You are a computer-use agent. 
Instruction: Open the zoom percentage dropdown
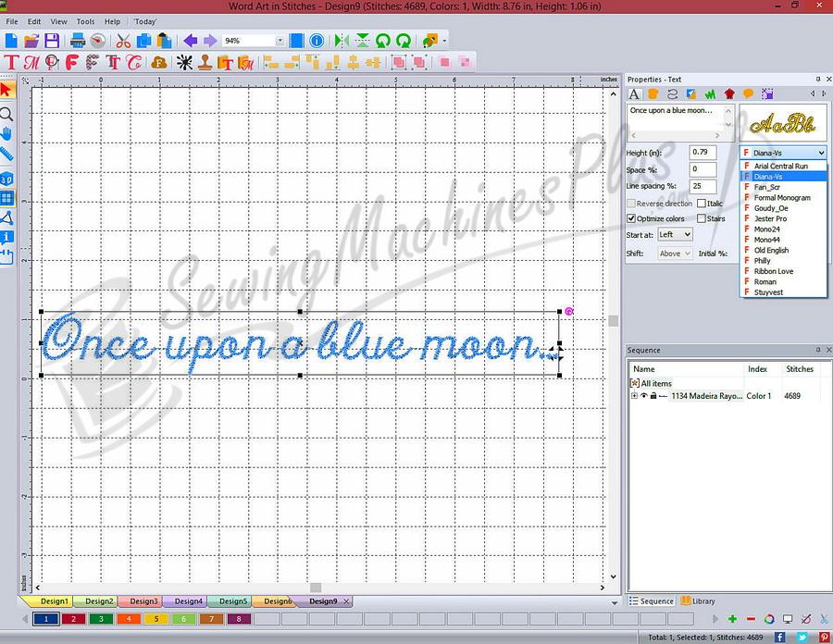[x=282, y=40]
